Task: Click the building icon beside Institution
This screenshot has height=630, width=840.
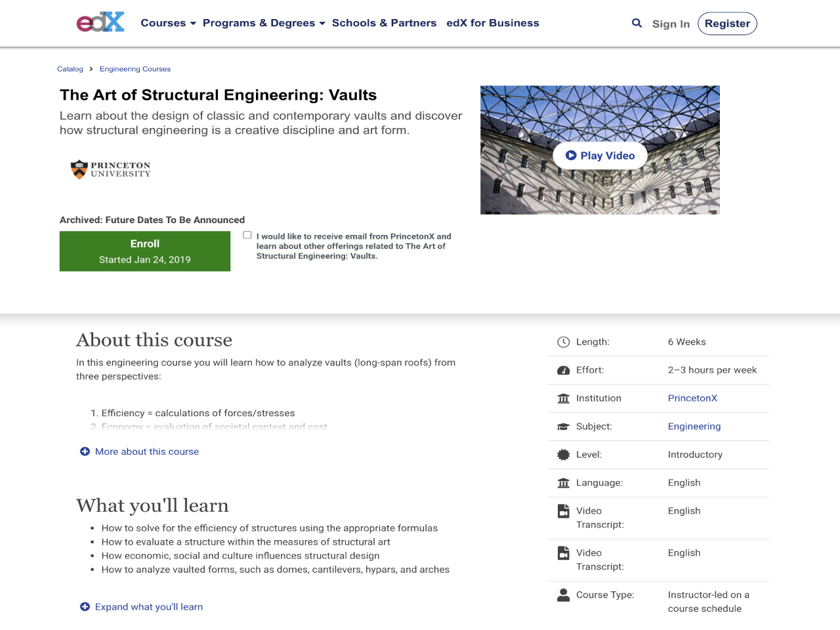Action: [563, 398]
